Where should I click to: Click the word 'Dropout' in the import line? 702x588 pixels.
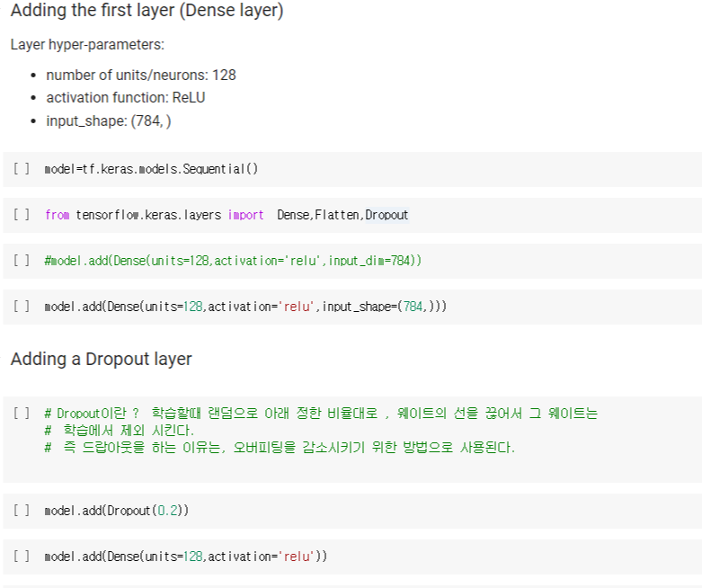387,215
